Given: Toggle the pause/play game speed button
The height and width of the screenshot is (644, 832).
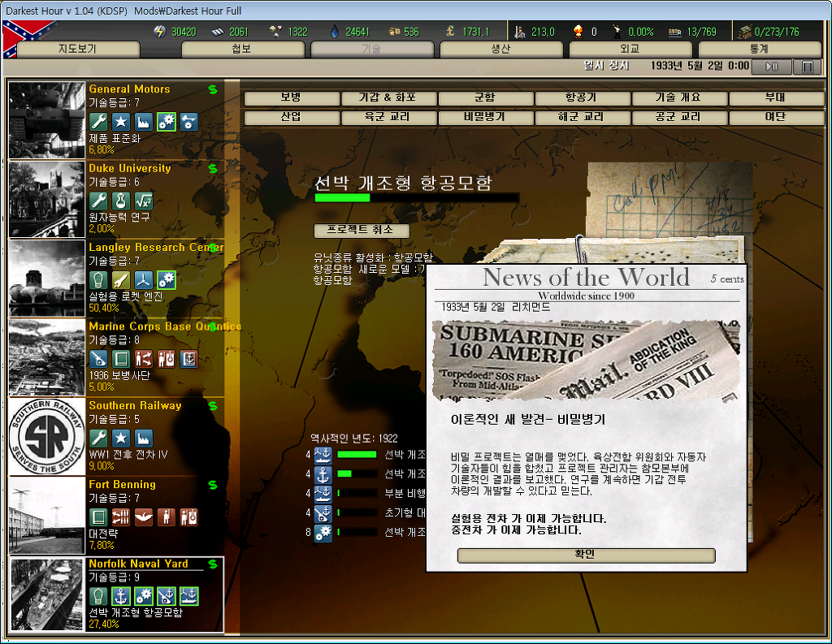Looking at the screenshot, I should [772, 67].
